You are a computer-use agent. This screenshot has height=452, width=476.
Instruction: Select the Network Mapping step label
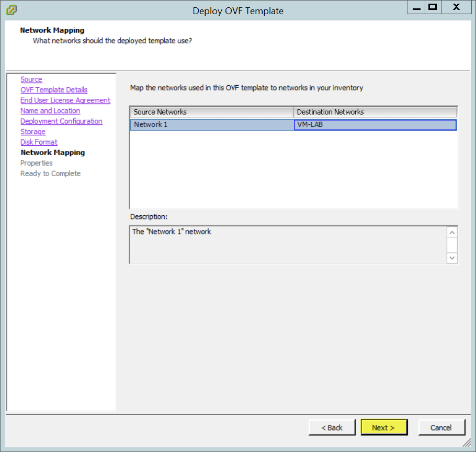coord(52,153)
